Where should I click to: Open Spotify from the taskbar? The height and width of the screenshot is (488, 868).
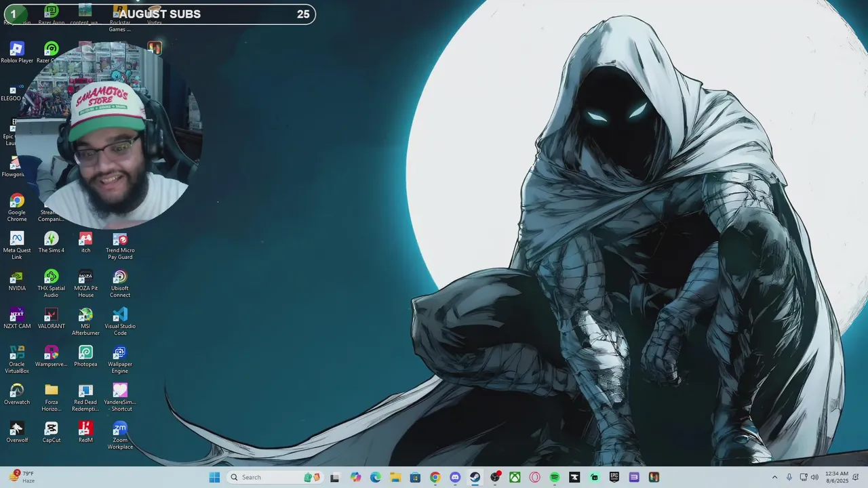[x=555, y=477]
